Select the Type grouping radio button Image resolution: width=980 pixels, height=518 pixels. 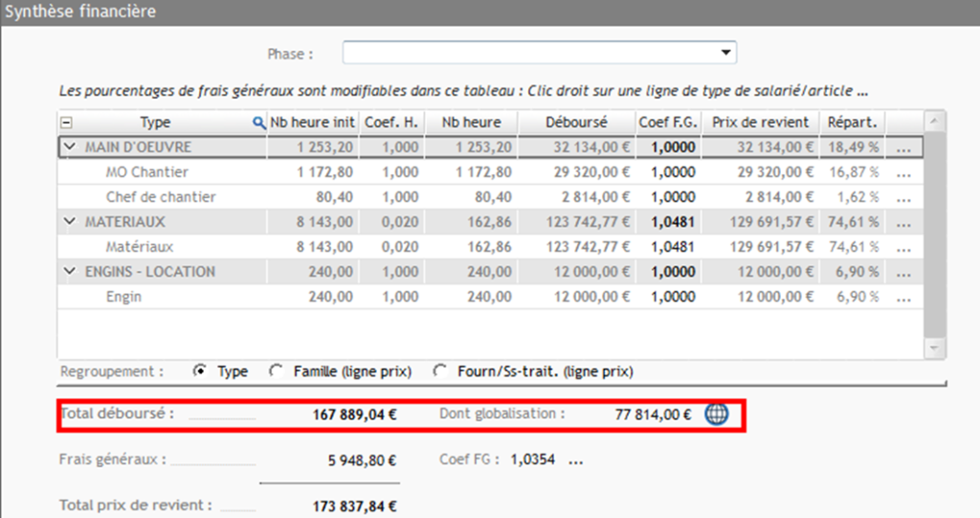tap(199, 371)
